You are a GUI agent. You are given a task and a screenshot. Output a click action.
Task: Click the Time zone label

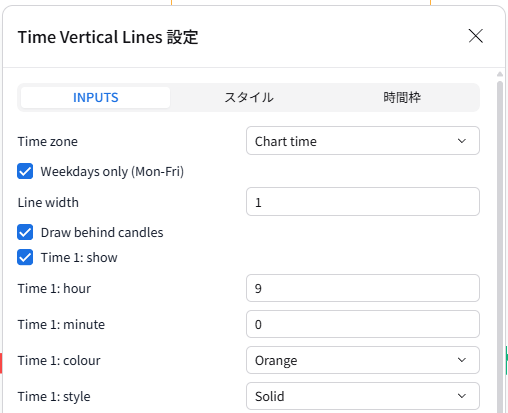coord(48,141)
